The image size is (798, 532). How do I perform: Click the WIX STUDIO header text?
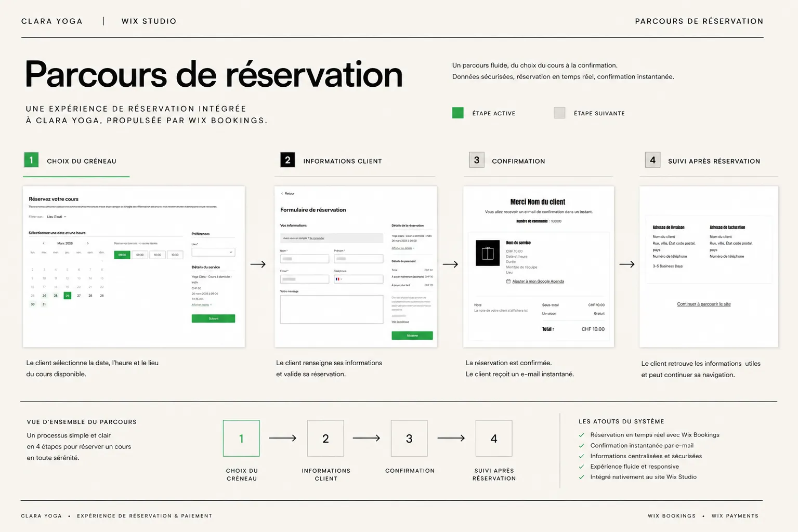click(149, 21)
